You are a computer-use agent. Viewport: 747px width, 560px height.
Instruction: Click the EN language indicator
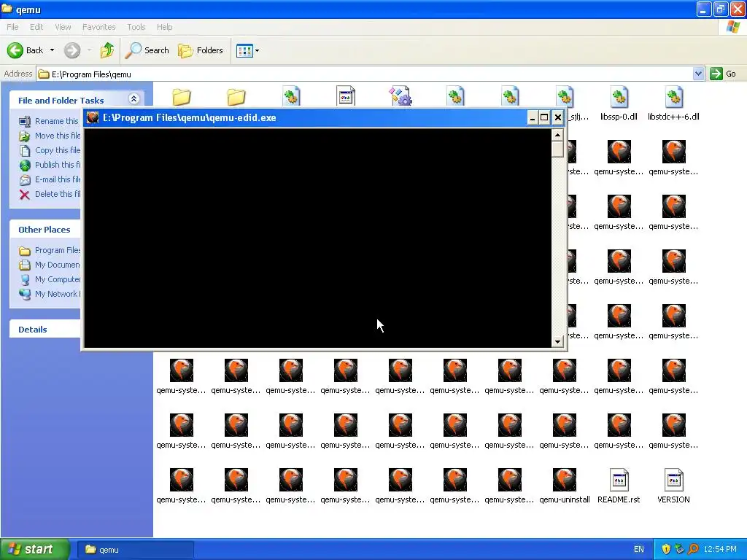click(x=638, y=550)
